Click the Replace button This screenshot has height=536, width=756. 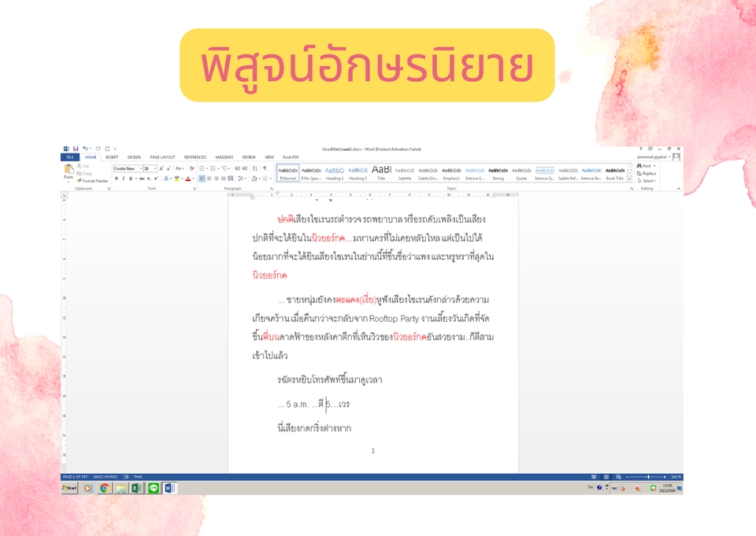[646, 173]
